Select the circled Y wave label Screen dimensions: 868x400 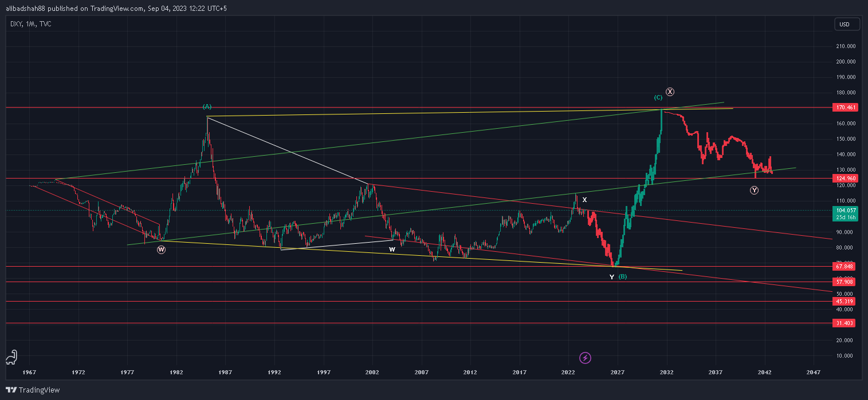754,190
